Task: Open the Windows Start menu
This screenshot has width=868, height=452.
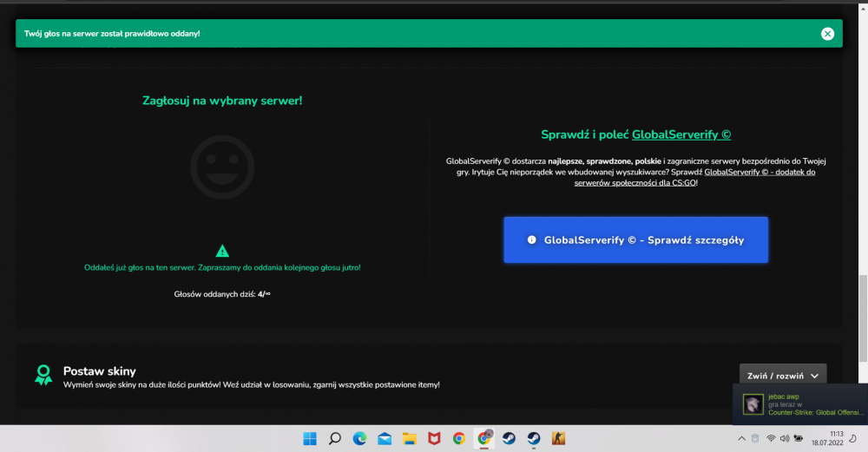Action: [310, 439]
